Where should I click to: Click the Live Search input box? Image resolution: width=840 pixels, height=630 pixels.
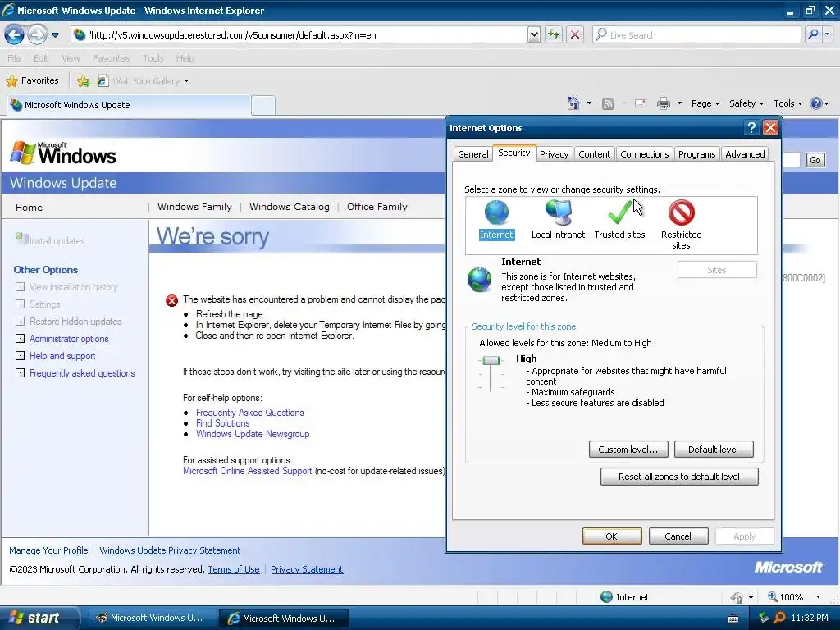point(696,35)
